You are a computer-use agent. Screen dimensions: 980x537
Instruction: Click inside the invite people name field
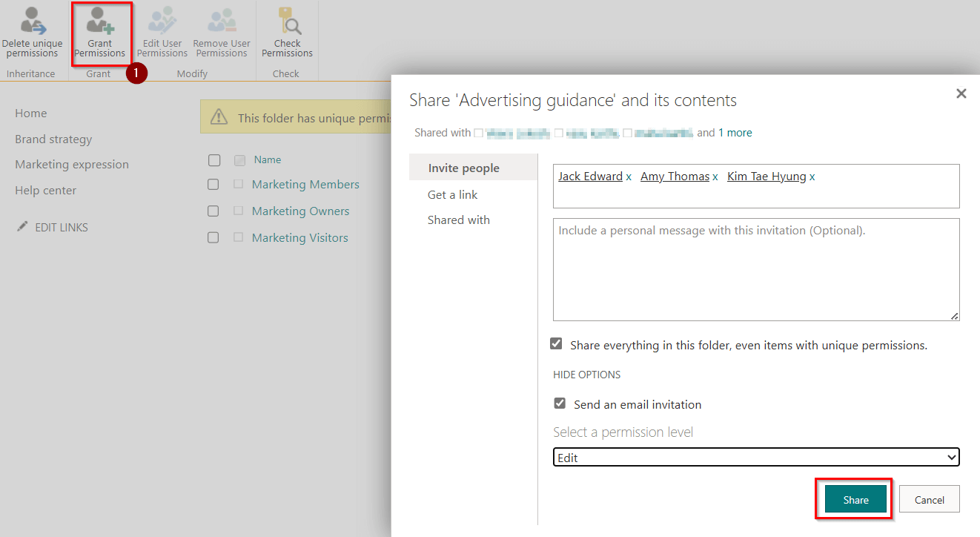756,186
